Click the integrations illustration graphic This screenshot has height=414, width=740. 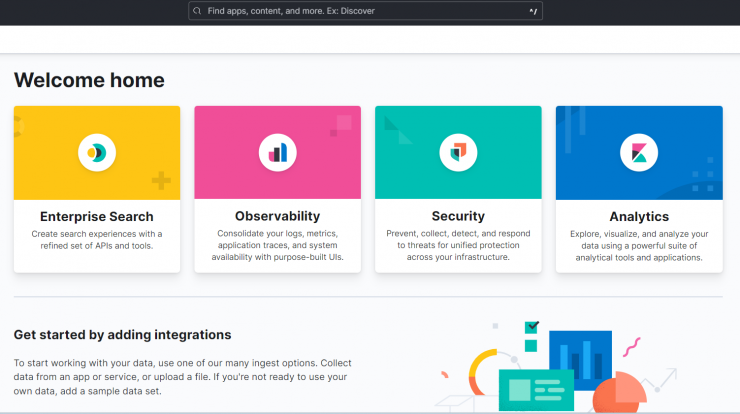[557, 366]
